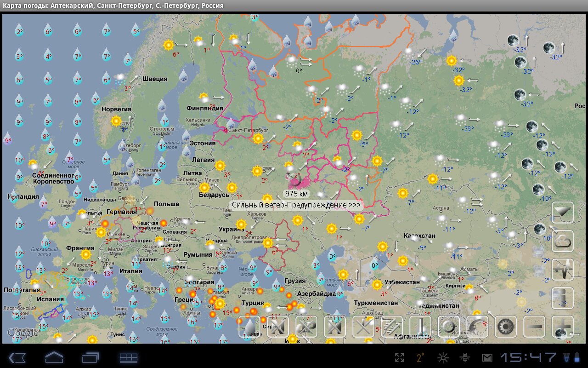Screen dimensions: 588x368
Task: Open the info "i" button
Action: (x=563, y=298)
